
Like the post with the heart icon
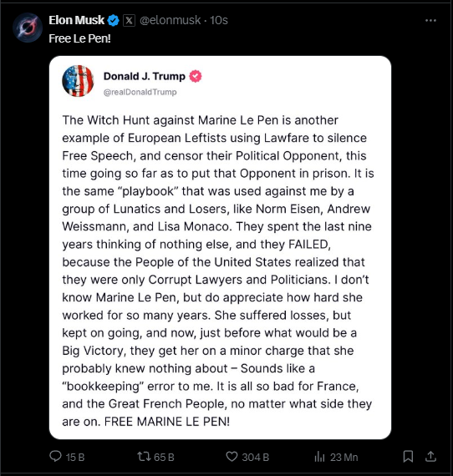(232, 457)
